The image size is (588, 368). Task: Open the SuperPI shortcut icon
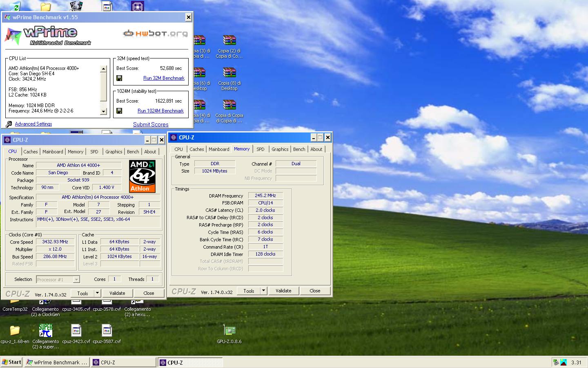(x=45, y=330)
